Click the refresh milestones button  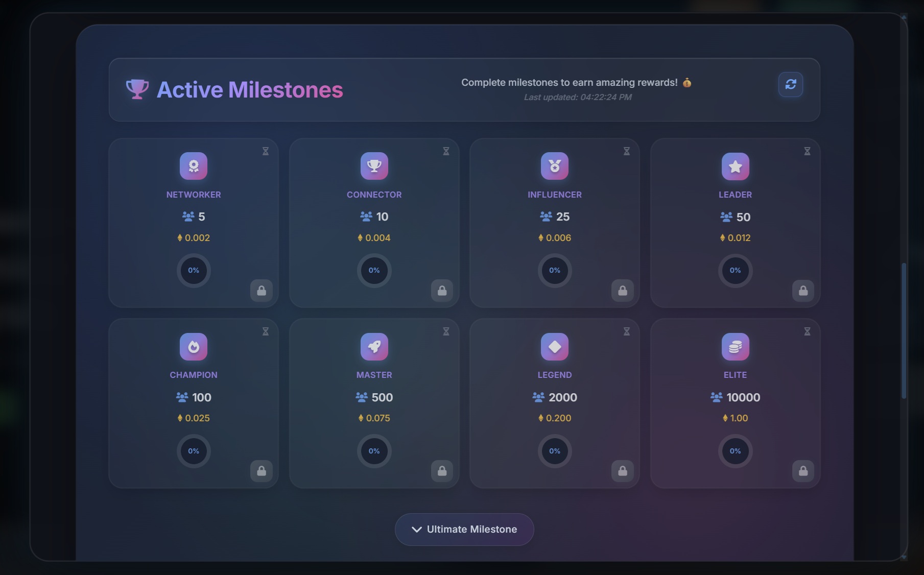[790, 84]
